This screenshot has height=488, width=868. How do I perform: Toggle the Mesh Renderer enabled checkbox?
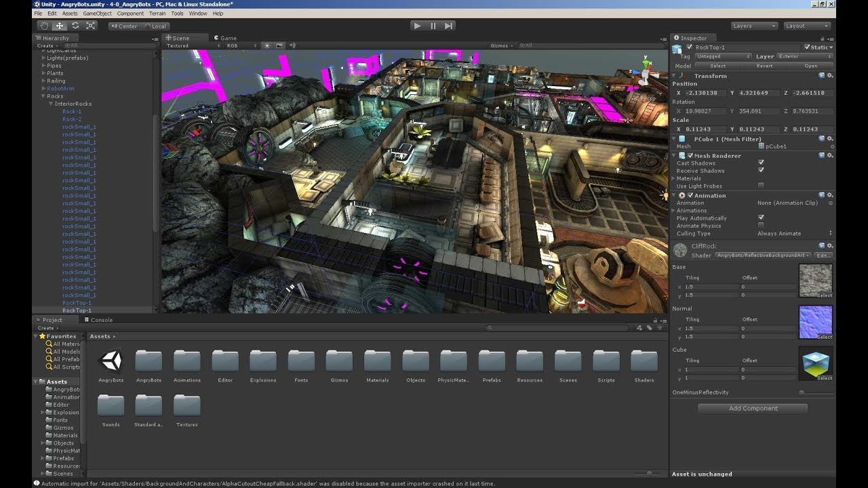click(690, 156)
